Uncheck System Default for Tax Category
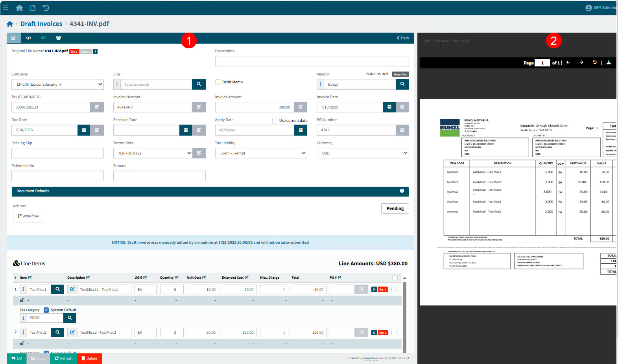 click(46, 310)
